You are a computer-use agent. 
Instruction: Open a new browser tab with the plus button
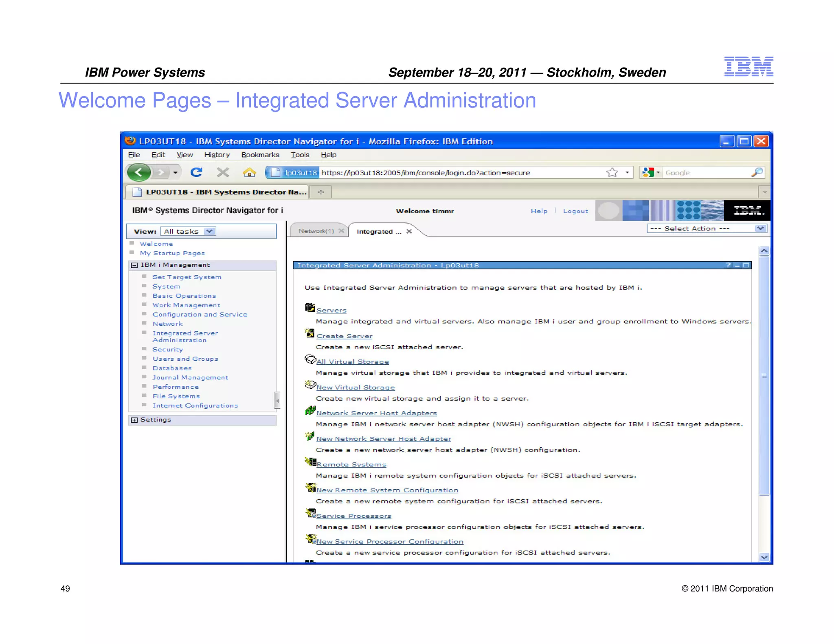(x=320, y=192)
